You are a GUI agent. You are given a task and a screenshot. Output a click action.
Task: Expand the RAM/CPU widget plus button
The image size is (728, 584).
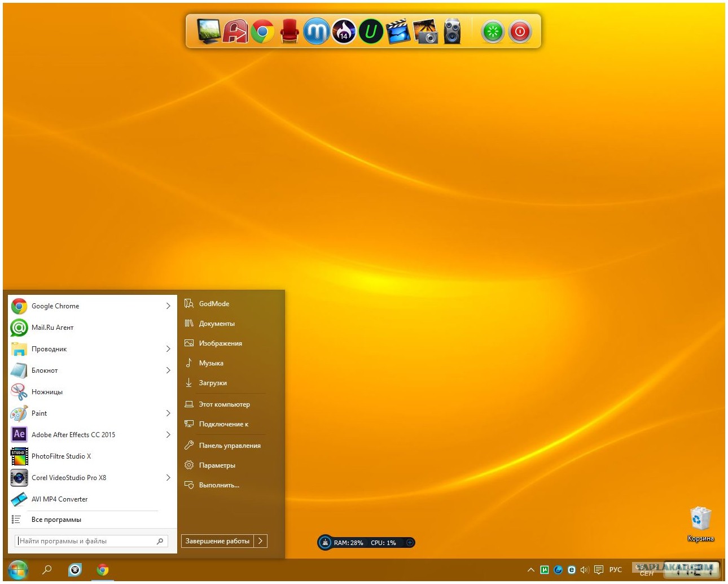(410, 543)
